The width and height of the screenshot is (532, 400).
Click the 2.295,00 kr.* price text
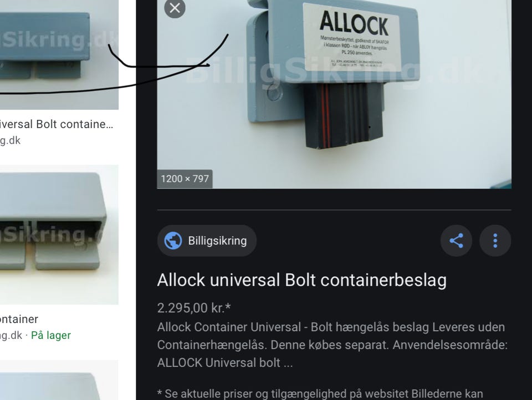[x=194, y=308]
